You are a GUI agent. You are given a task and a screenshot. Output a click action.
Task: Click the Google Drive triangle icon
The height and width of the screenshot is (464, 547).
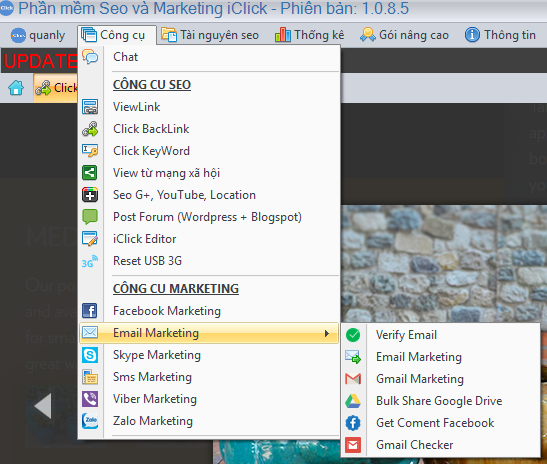tap(353, 401)
